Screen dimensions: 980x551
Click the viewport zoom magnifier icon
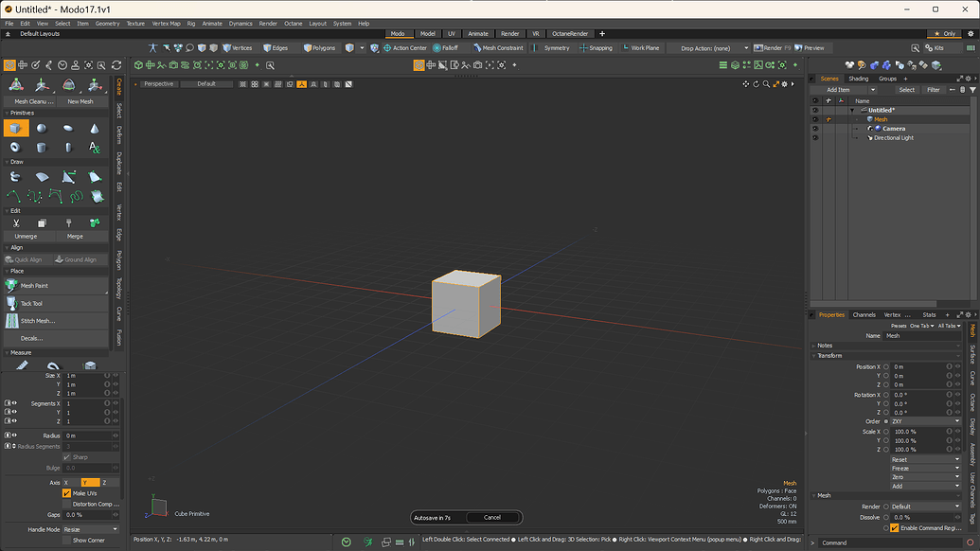tap(766, 83)
